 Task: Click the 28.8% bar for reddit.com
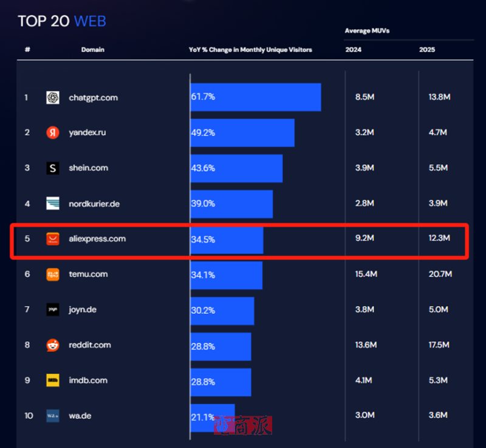click(221, 347)
